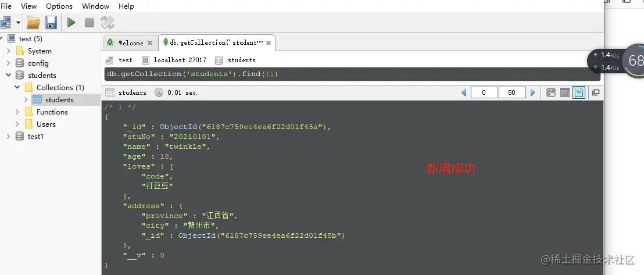Switch results to tree view mode
The width and height of the screenshot is (644, 275).
pos(551,92)
